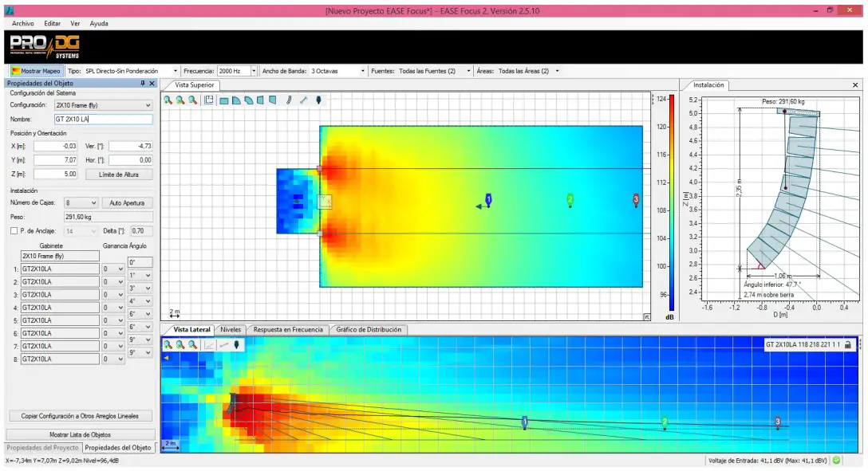868x471 pixels.
Task: Click the green status icon in status bar
Action: (836, 460)
